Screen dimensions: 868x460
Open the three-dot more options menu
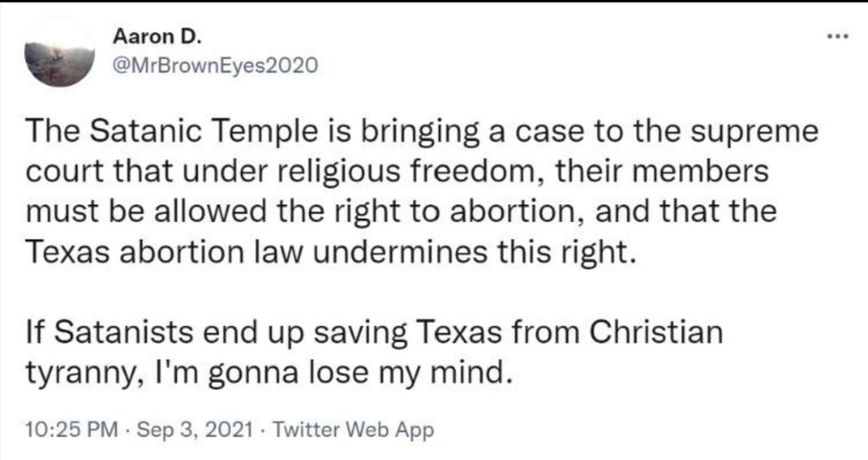point(837,37)
